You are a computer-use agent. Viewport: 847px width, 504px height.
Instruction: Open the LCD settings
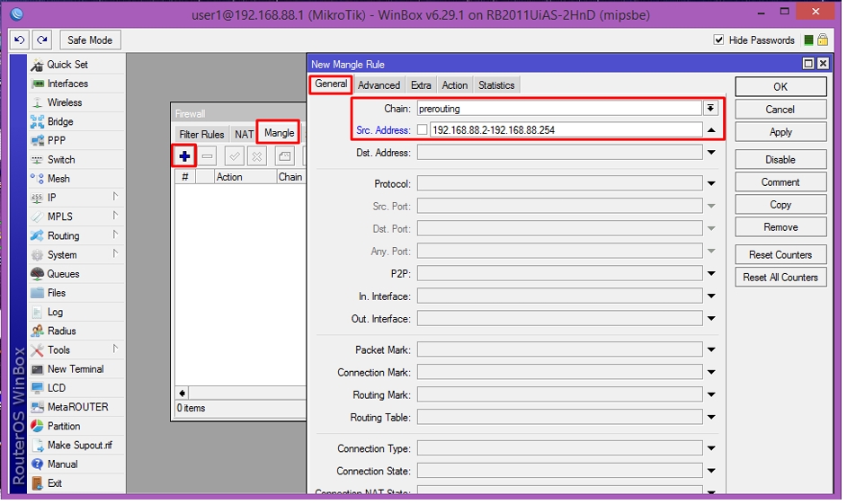[x=56, y=388]
